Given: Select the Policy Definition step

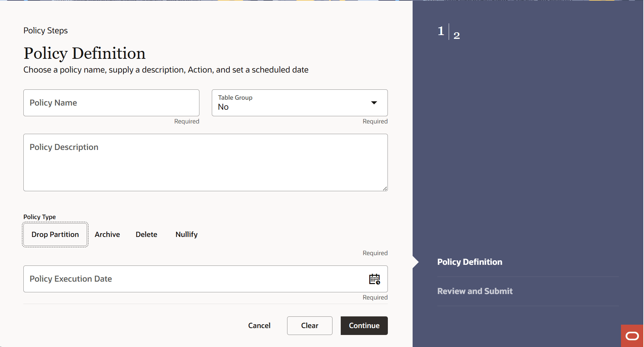Looking at the screenshot, I should click(470, 262).
